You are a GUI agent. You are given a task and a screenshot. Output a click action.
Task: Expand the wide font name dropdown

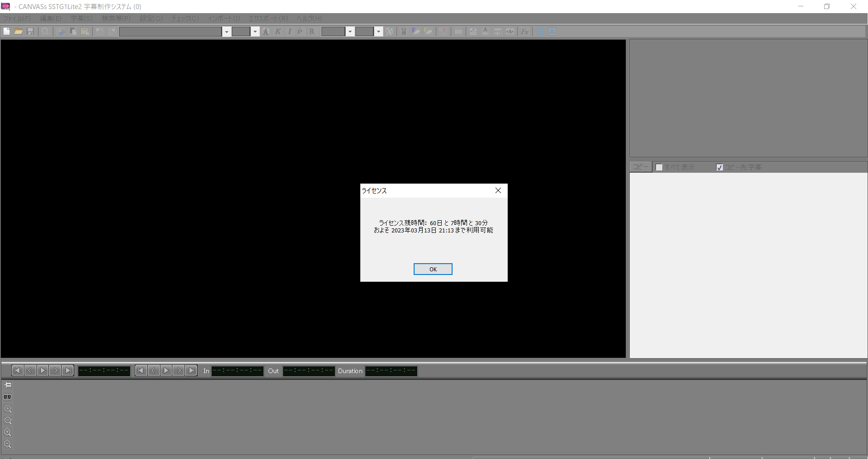(226, 32)
